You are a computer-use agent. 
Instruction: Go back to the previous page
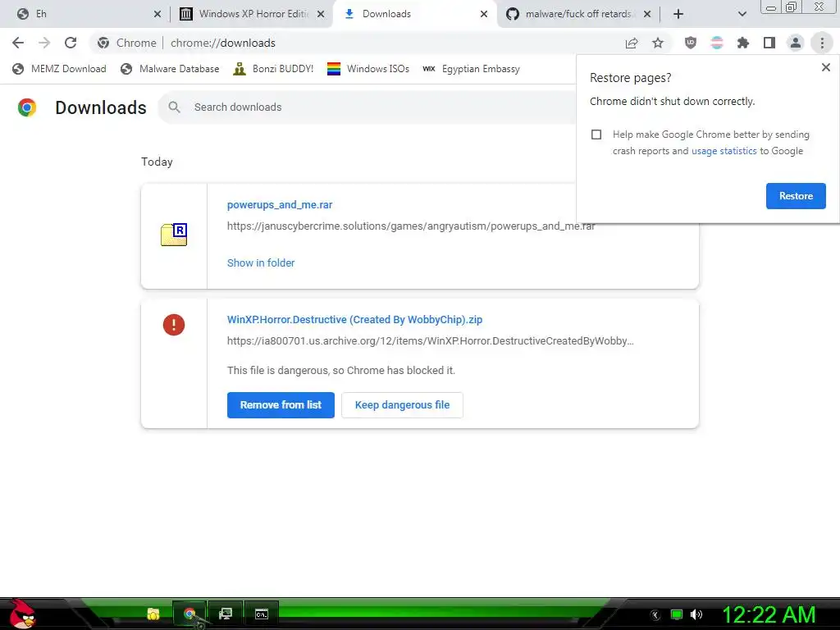coord(18,43)
